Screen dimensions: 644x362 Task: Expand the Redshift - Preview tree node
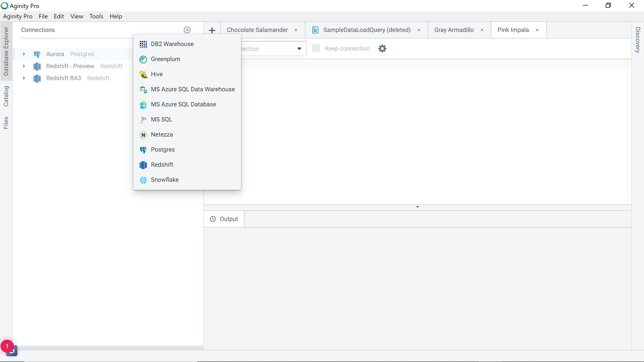(x=24, y=66)
